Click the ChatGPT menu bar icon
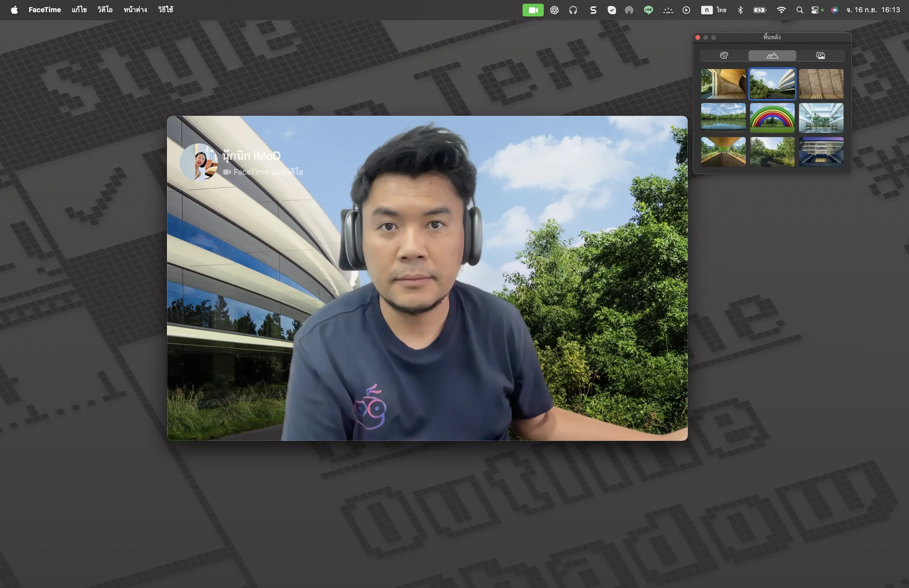 click(x=554, y=10)
